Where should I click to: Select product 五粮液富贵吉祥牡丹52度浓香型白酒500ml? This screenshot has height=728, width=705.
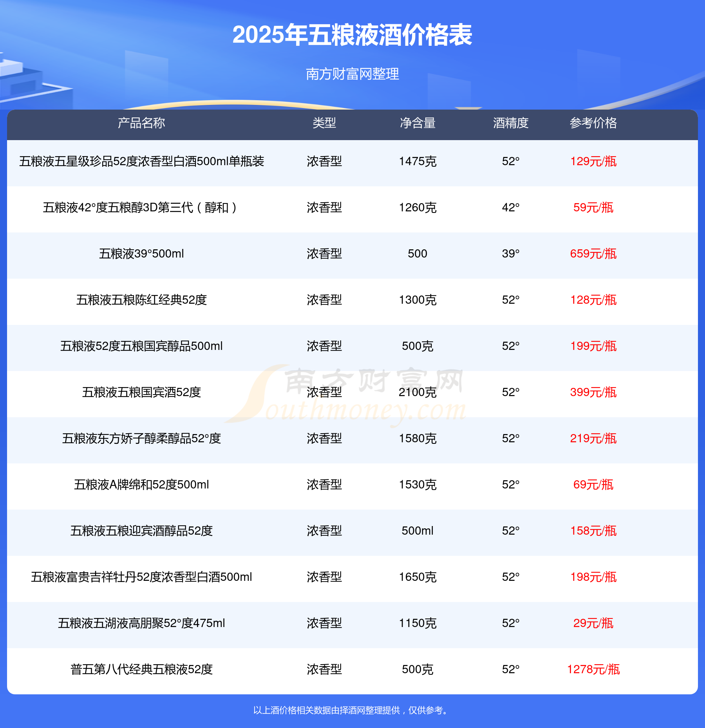141,577
